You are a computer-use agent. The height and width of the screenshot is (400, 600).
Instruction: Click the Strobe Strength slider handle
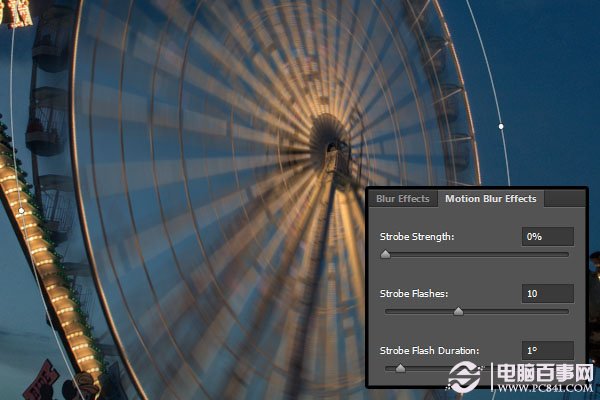coord(385,254)
